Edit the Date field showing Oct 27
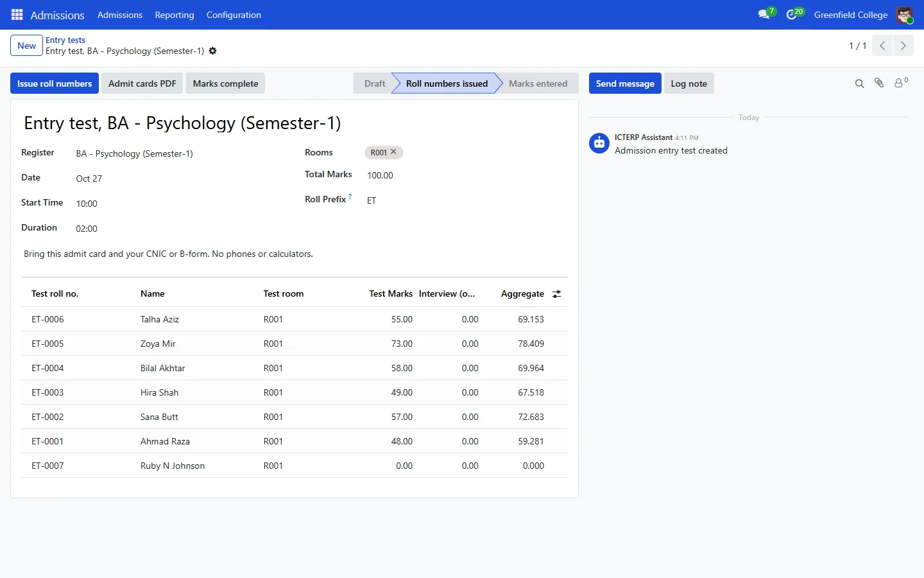 [x=180, y=179]
